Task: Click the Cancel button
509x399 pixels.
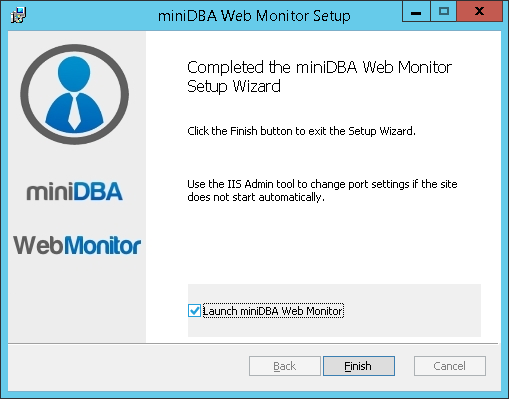Action: coord(450,366)
